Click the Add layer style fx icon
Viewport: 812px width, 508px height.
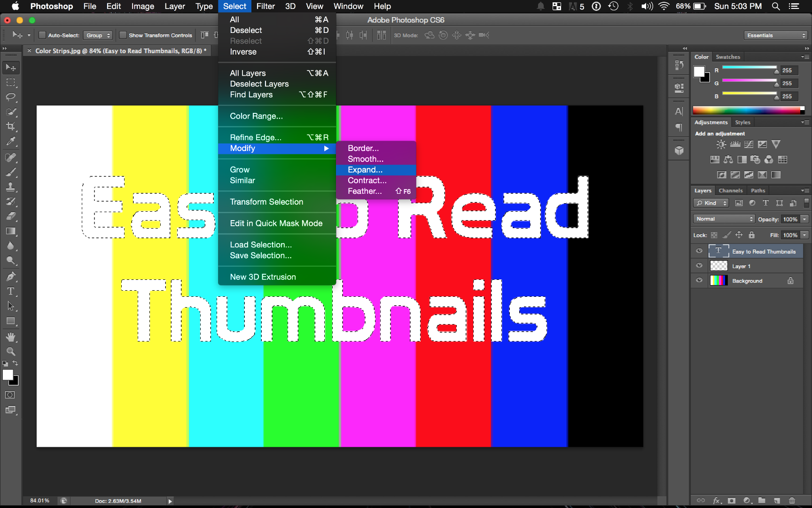[716, 500]
